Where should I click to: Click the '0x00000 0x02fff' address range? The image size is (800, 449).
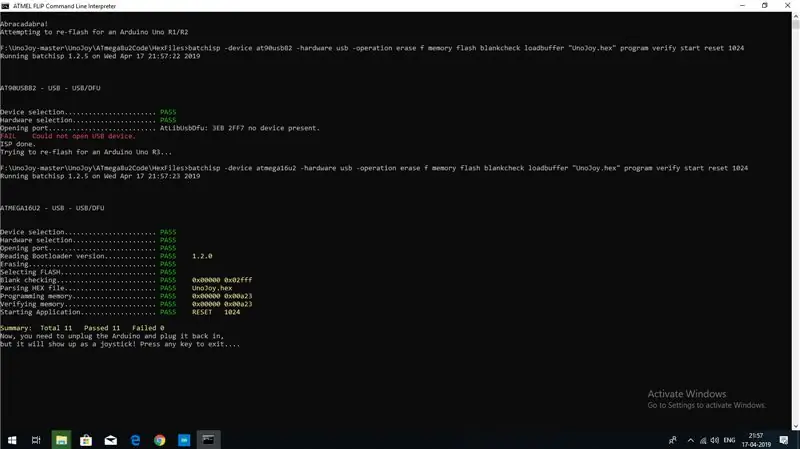(x=222, y=280)
